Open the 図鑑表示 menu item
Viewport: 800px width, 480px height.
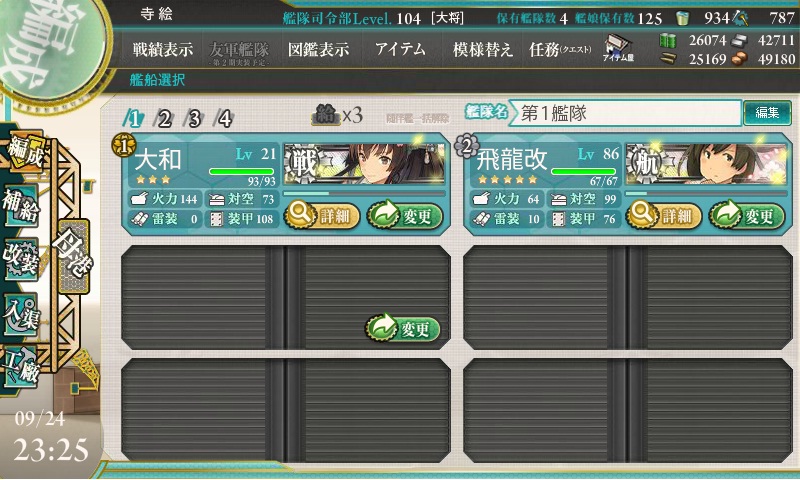[318, 49]
